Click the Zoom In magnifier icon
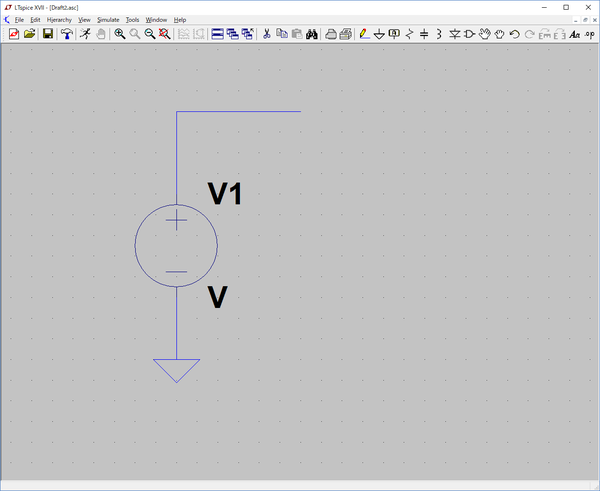 (x=120, y=34)
